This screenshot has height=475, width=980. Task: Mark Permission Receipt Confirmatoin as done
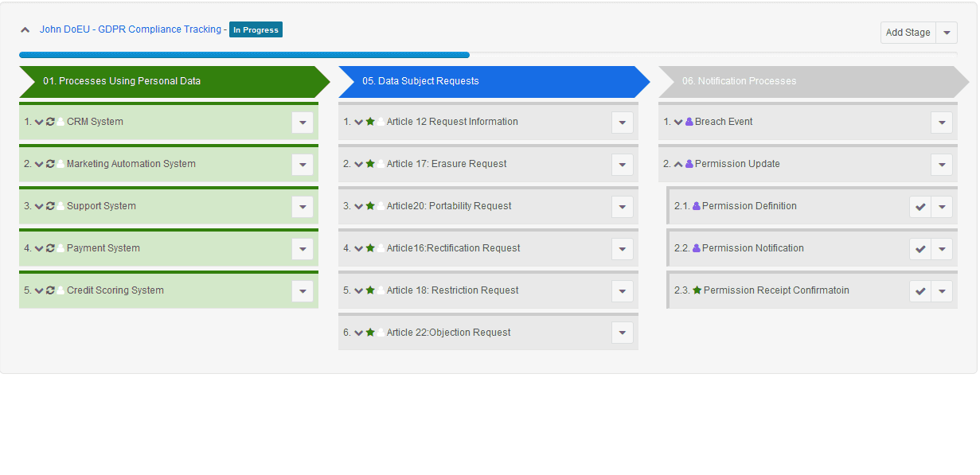[x=920, y=291]
